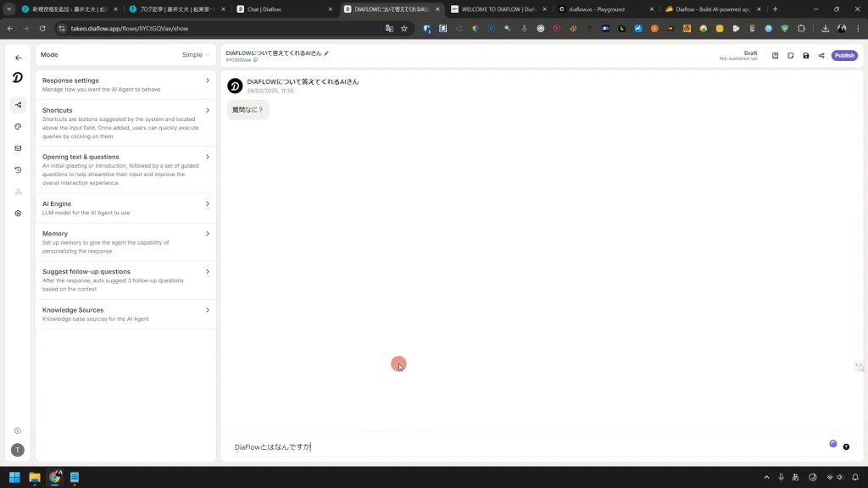The height and width of the screenshot is (488, 868).
Task: Select the flow builder icon in the sidebar
Action: click(x=19, y=104)
